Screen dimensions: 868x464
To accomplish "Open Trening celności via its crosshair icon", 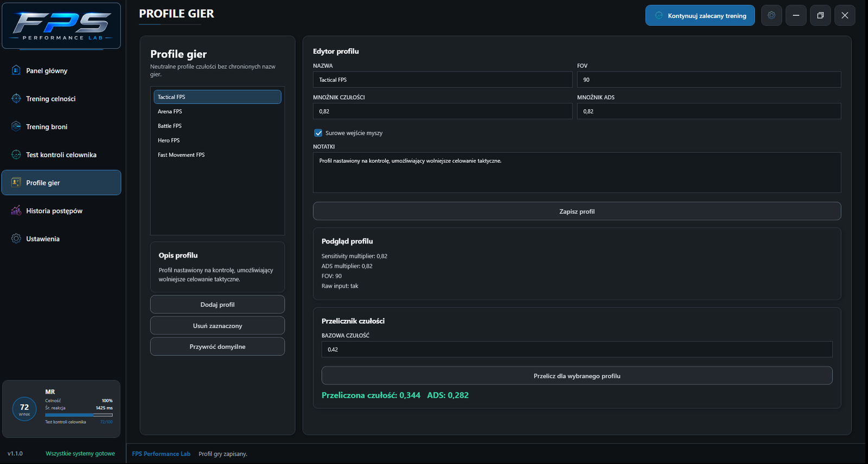I will [16, 99].
